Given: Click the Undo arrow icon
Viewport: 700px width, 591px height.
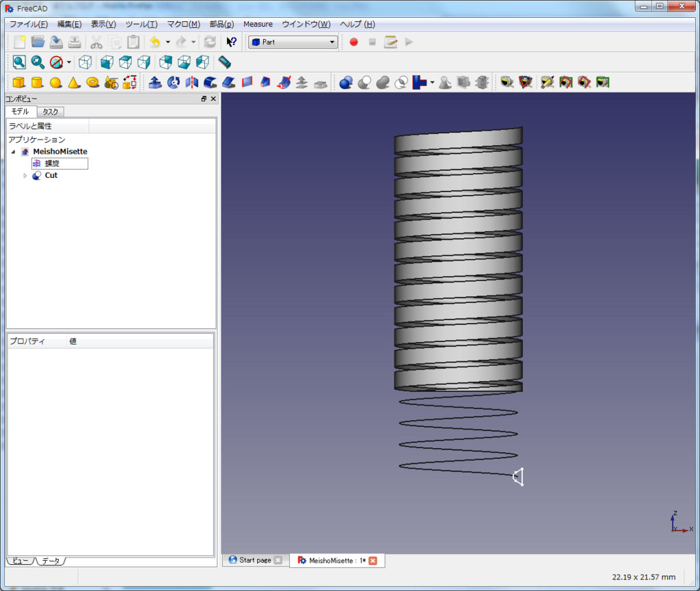Looking at the screenshot, I should pyautogui.click(x=155, y=42).
